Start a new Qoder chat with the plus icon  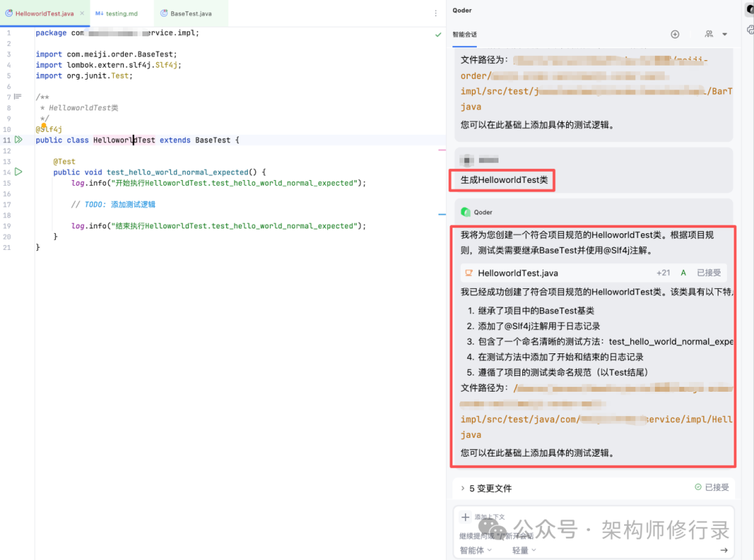tap(675, 34)
